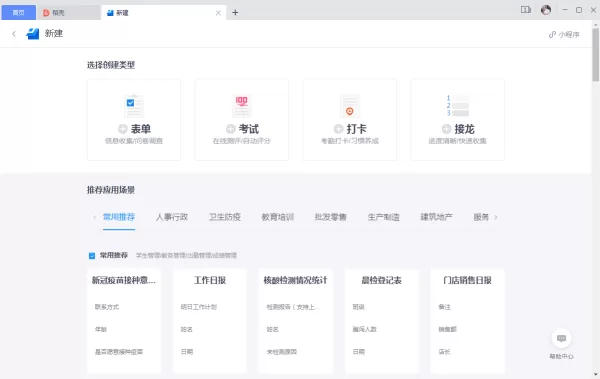This screenshot has height=379, width=600.
Task: Click 班级 field in 晨检登记表 card
Action: (359, 307)
